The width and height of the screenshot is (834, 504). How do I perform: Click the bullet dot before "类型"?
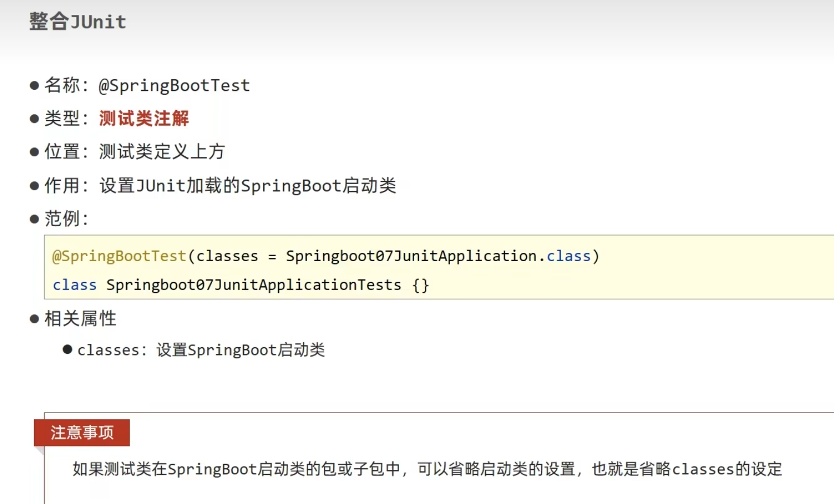coord(35,118)
